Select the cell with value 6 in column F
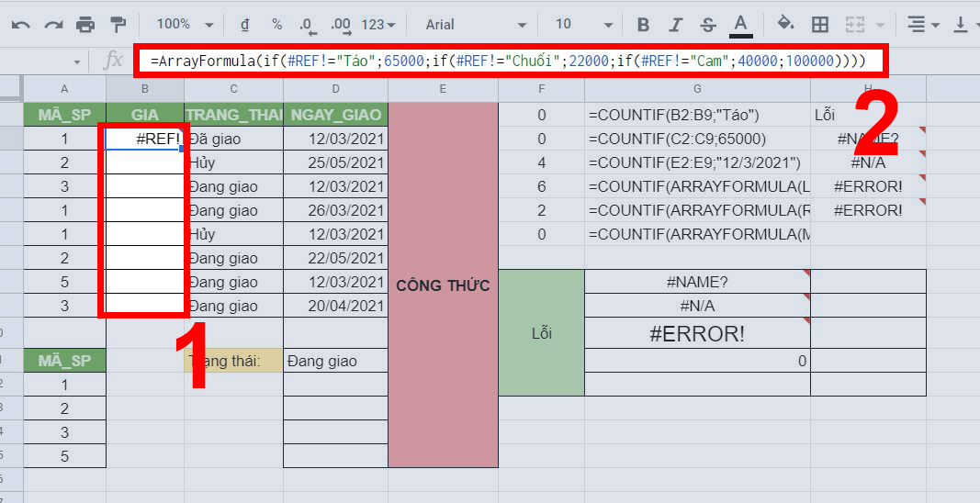This screenshot has height=503, width=980. (541, 186)
